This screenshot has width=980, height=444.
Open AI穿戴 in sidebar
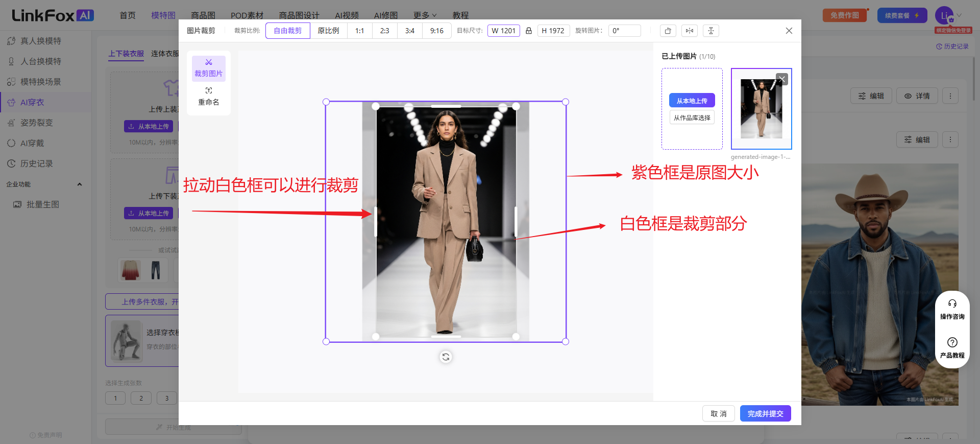pos(32,143)
